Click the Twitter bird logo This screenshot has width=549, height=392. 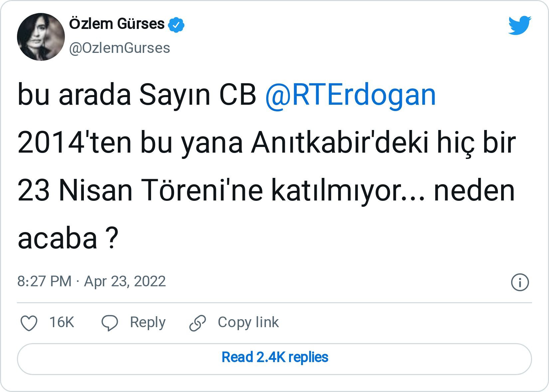pos(519,25)
